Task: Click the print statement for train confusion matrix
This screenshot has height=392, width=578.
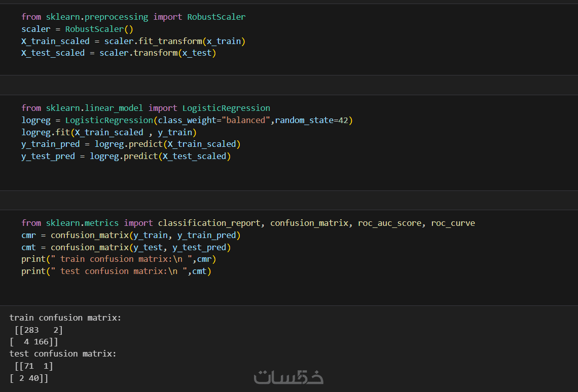Action: click(119, 259)
